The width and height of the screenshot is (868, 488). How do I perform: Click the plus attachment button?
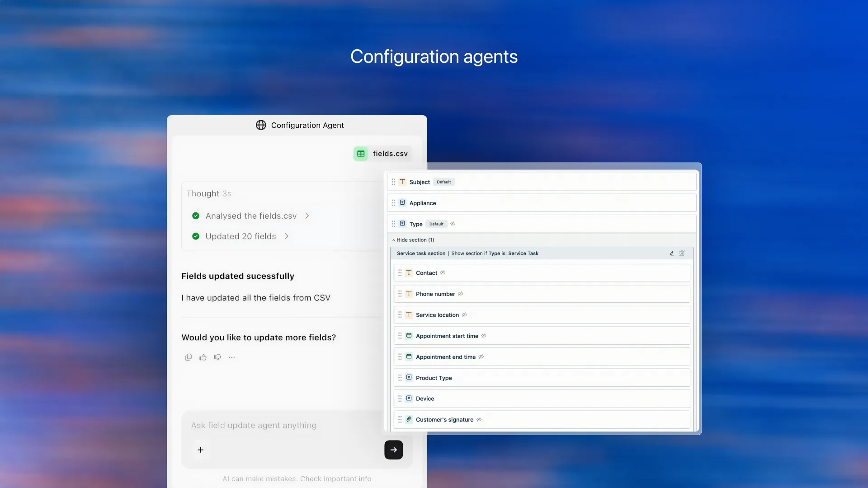pos(201,450)
